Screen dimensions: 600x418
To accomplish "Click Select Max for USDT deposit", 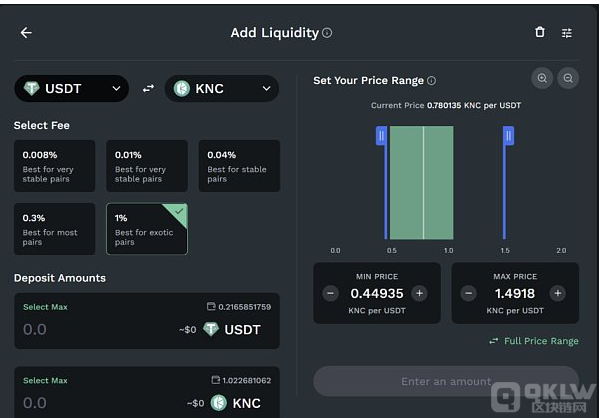I will point(45,307).
